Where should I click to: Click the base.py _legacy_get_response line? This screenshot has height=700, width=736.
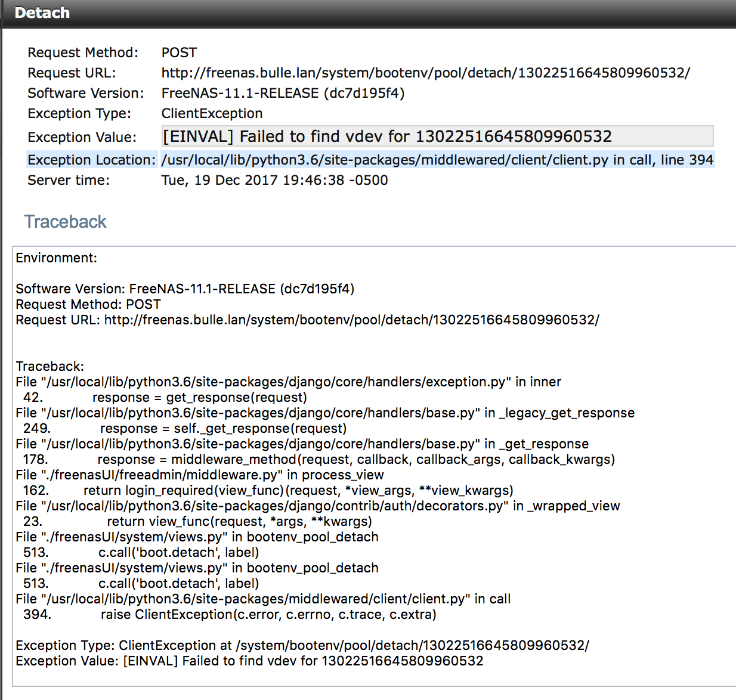325,413
